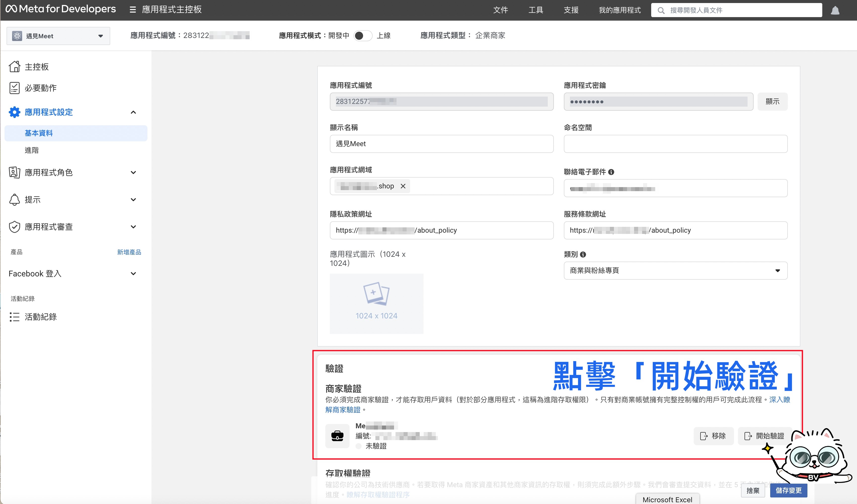
Task: Open the 類別 dropdown 商業與粉絲專頁
Action: click(675, 271)
